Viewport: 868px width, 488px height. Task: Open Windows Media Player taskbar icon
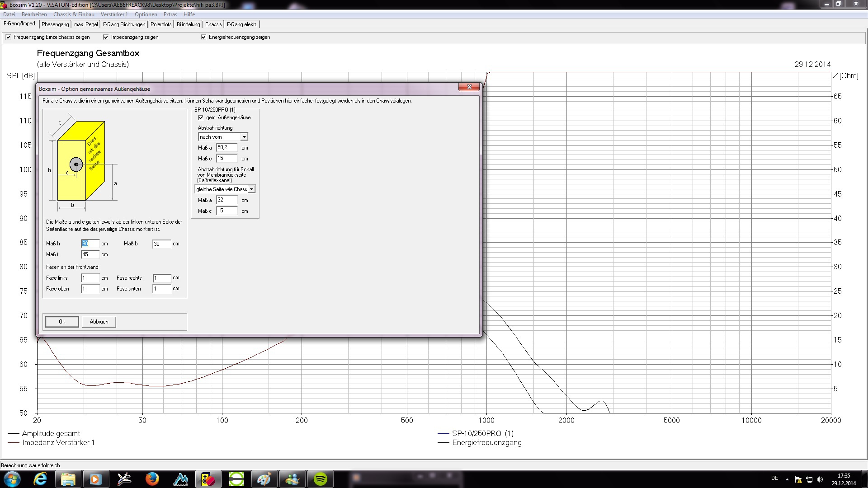[96, 479]
